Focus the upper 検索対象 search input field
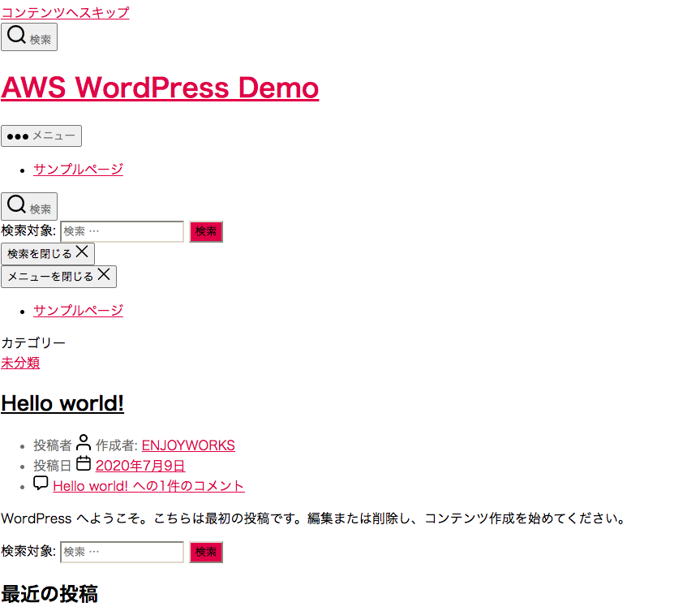This screenshot has height=611, width=700. point(122,231)
